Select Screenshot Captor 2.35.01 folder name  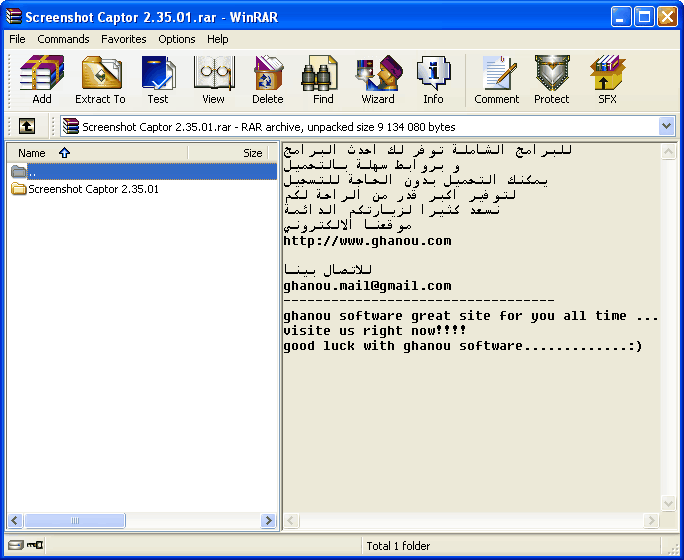(93, 189)
